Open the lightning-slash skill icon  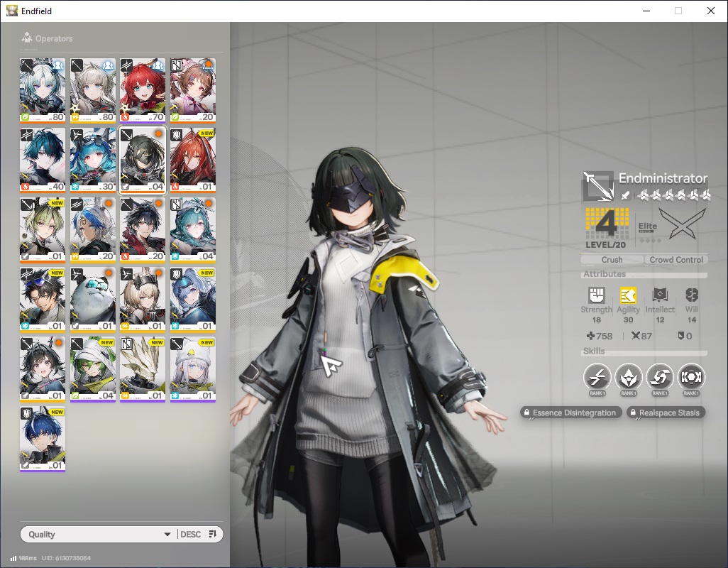pos(597,376)
